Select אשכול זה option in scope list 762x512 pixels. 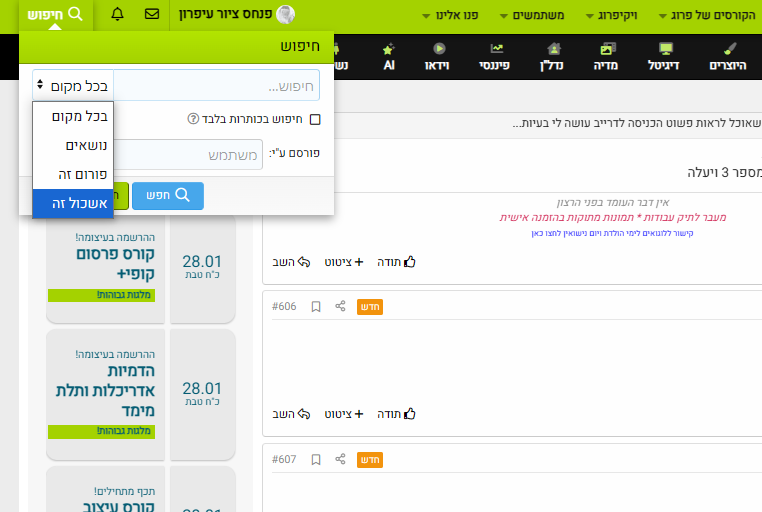(x=73, y=204)
